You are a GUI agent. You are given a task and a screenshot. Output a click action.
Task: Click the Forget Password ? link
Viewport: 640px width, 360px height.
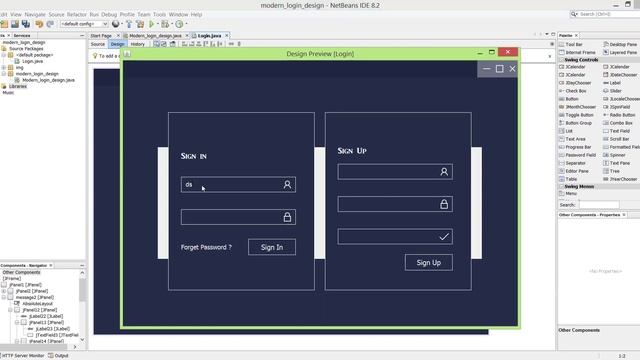pos(206,247)
